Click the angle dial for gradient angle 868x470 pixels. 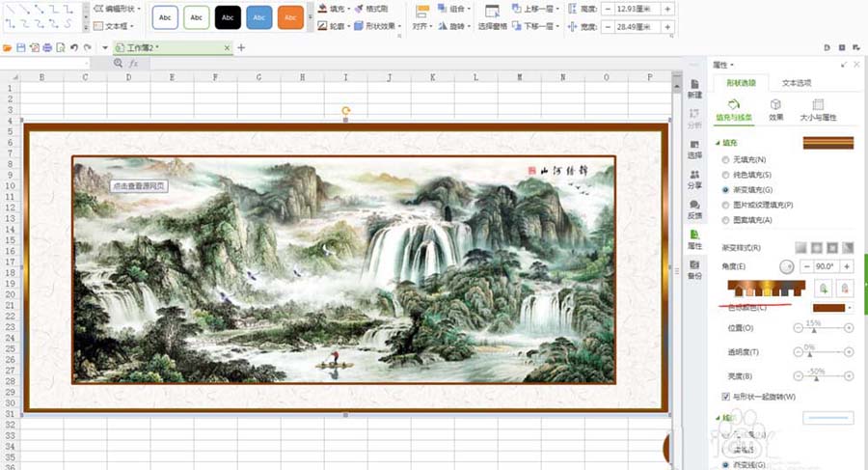click(x=786, y=266)
